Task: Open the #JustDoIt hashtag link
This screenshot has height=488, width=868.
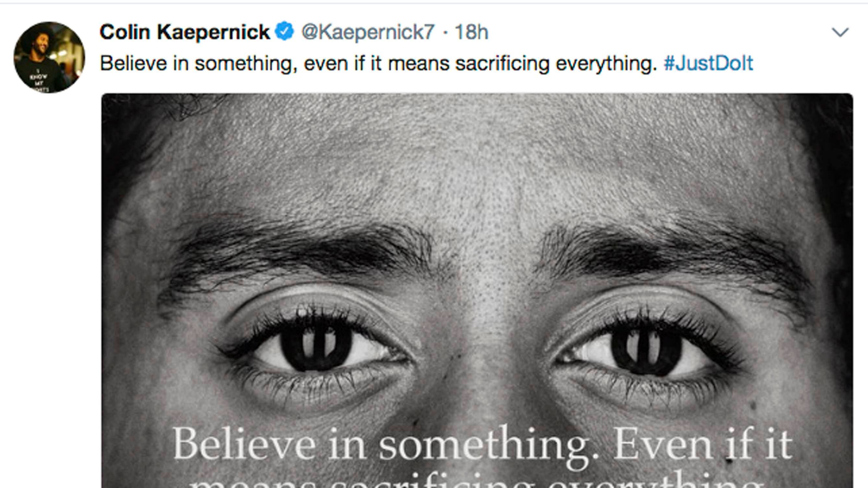Action: point(708,63)
